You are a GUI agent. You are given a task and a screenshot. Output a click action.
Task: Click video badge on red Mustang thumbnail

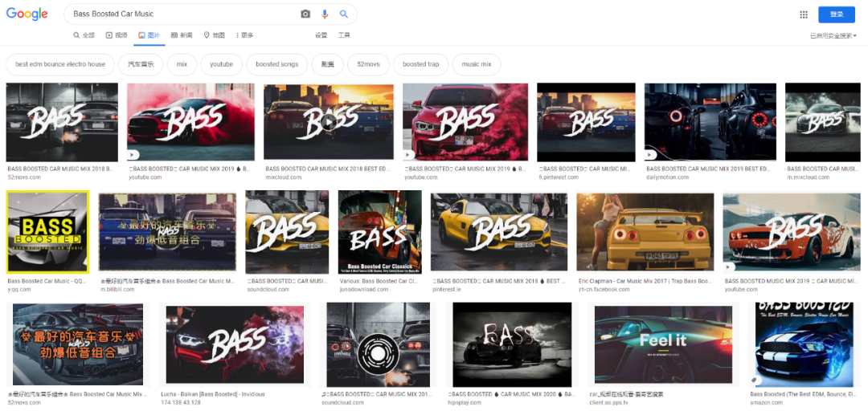133,155
